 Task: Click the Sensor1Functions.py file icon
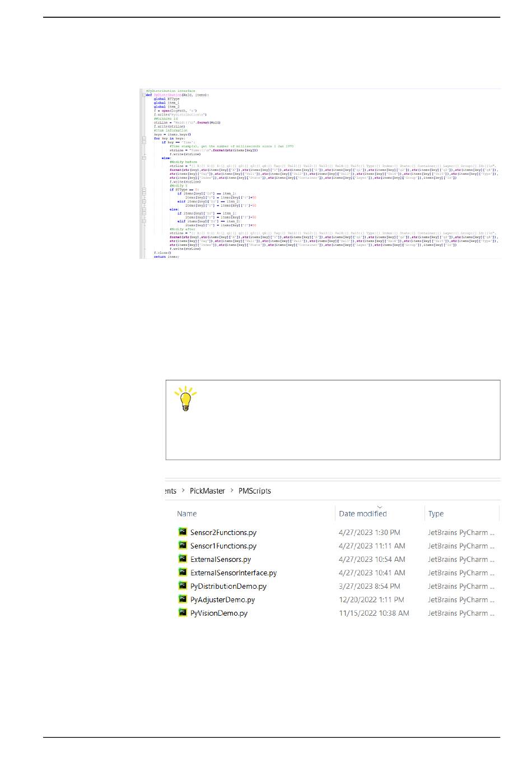(x=182, y=546)
